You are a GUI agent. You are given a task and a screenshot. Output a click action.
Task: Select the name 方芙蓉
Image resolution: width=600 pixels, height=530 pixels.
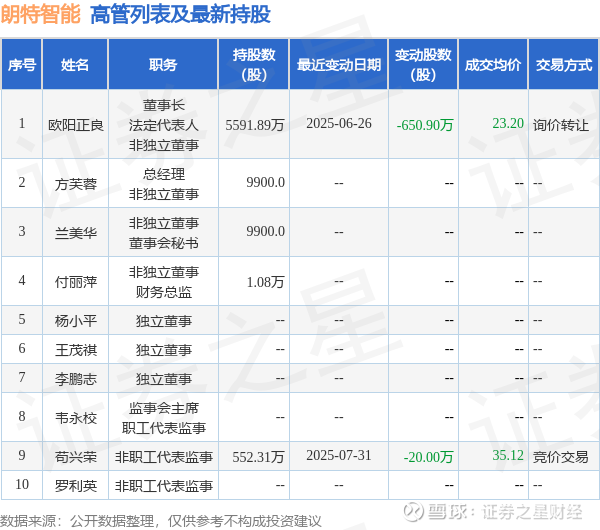[76, 184]
